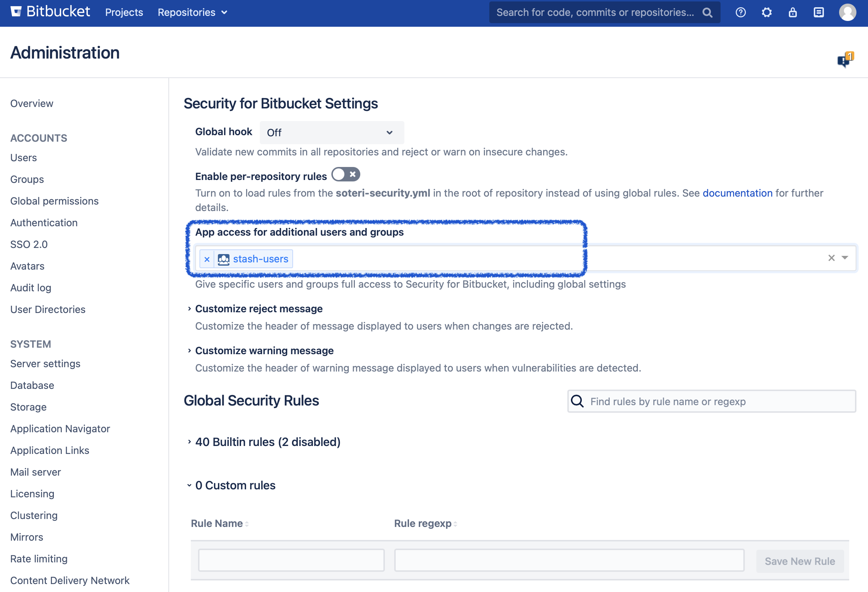868x592 pixels.
Task: Click the feedback notification icon with badge
Action: [845, 60]
